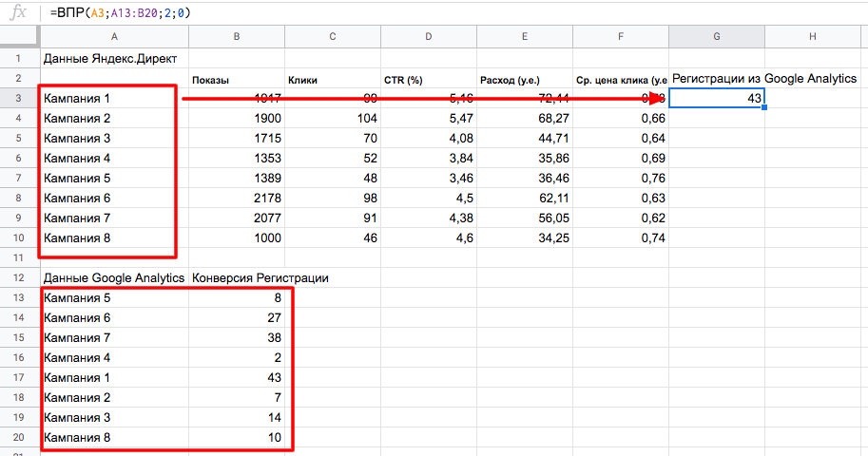Image resolution: width=868 pixels, height=456 pixels.
Task: Select 'Кампания 1' cell in row 17
Action: click(x=114, y=377)
